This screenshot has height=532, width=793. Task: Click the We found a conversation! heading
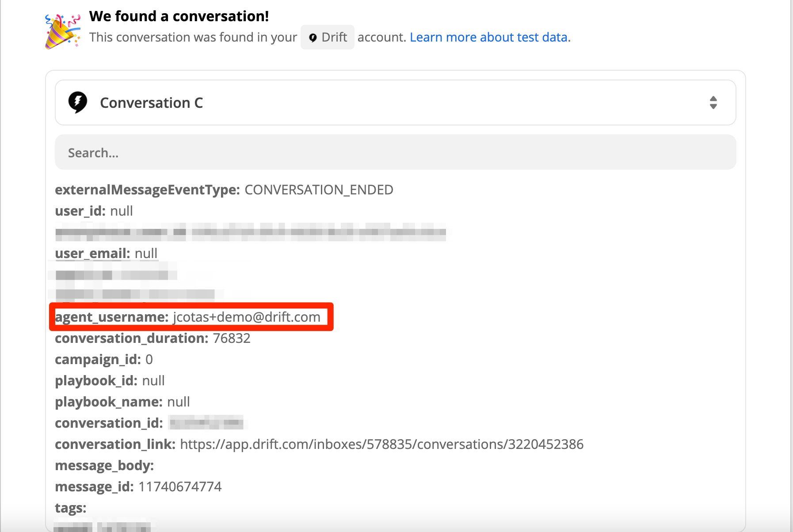pyautogui.click(x=179, y=16)
